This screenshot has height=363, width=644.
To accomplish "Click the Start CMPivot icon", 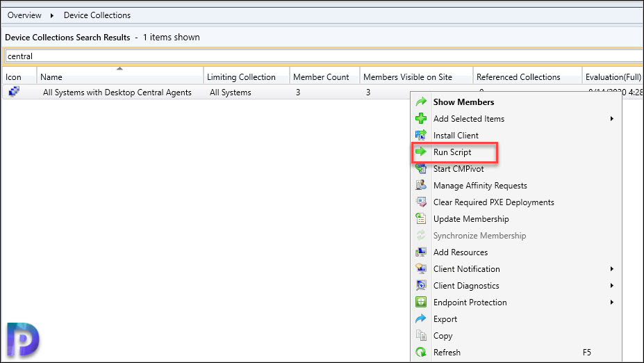I will (421, 168).
